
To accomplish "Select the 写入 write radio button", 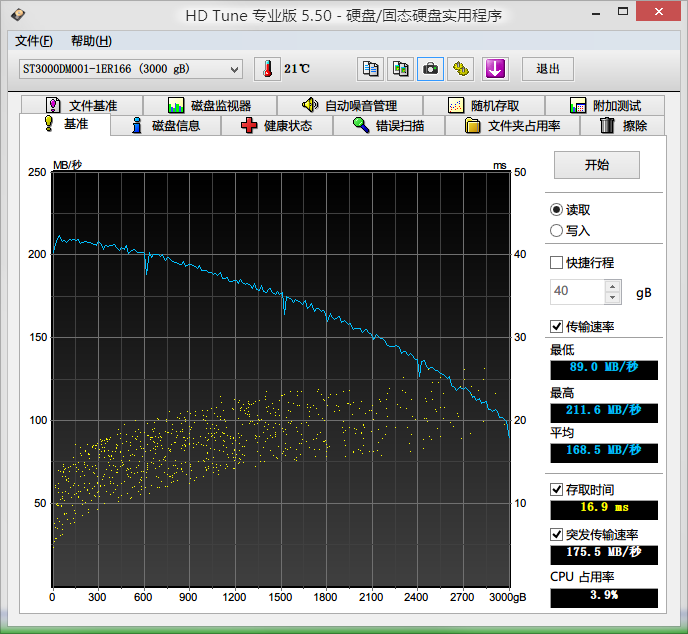I will pyautogui.click(x=557, y=231).
